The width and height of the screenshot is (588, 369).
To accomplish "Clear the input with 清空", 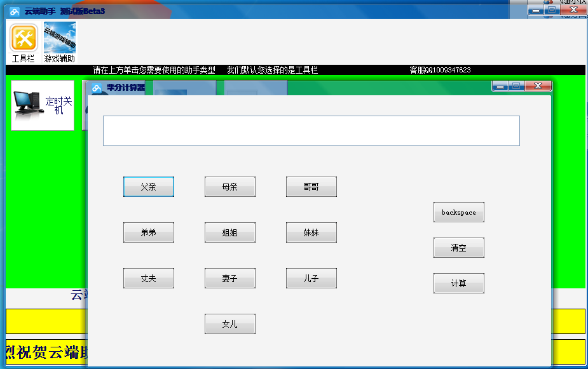I will coord(458,248).
